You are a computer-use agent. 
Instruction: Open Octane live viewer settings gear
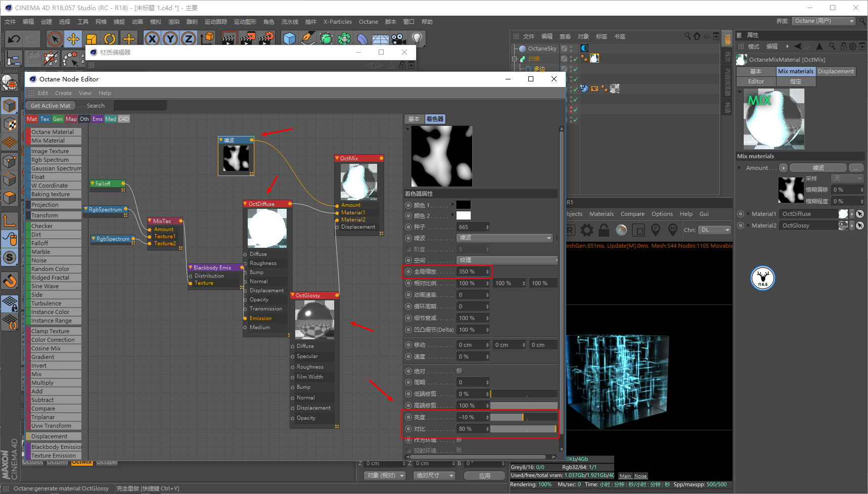pyautogui.click(x=587, y=231)
